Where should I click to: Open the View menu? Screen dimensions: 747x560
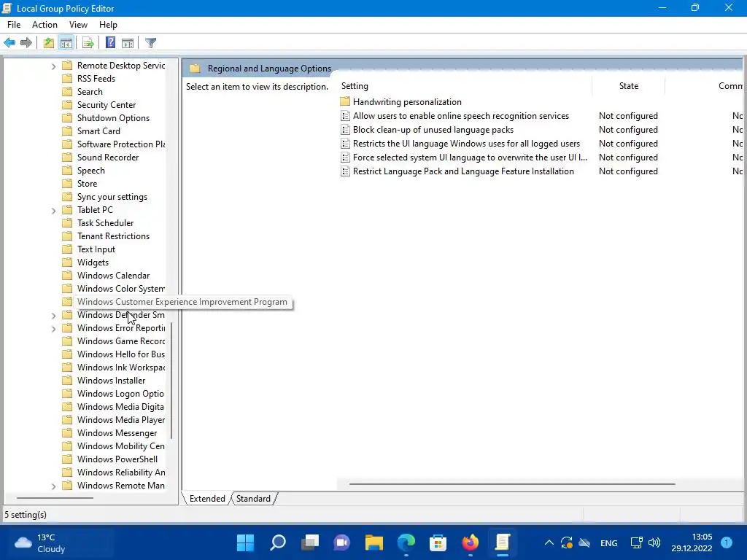pyautogui.click(x=78, y=25)
